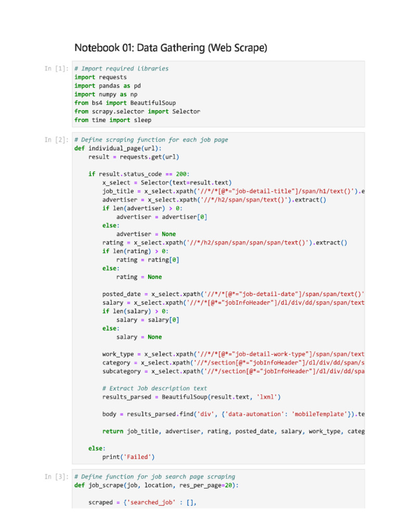
Task: Click the line 'salary = salary[0]'
Action: 148,320
